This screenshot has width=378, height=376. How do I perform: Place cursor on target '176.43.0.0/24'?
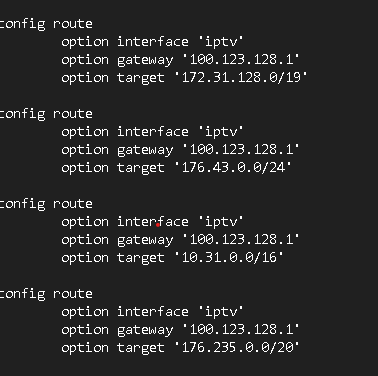click(233, 167)
